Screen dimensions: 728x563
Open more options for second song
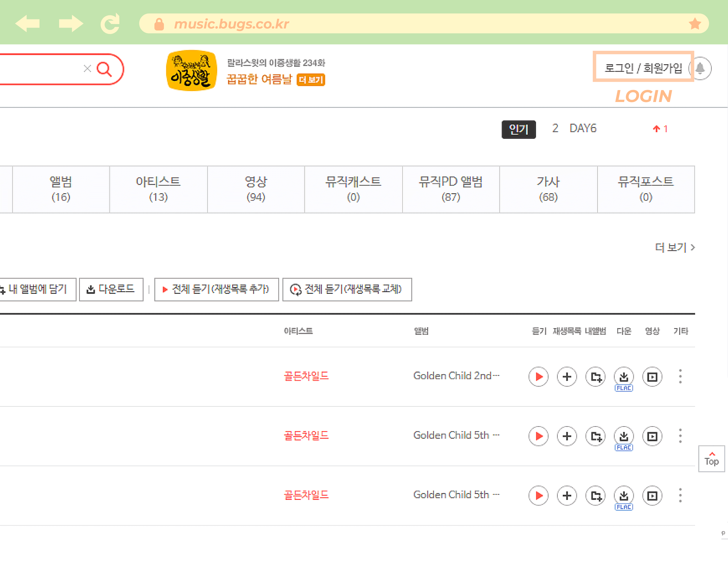point(680,436)
